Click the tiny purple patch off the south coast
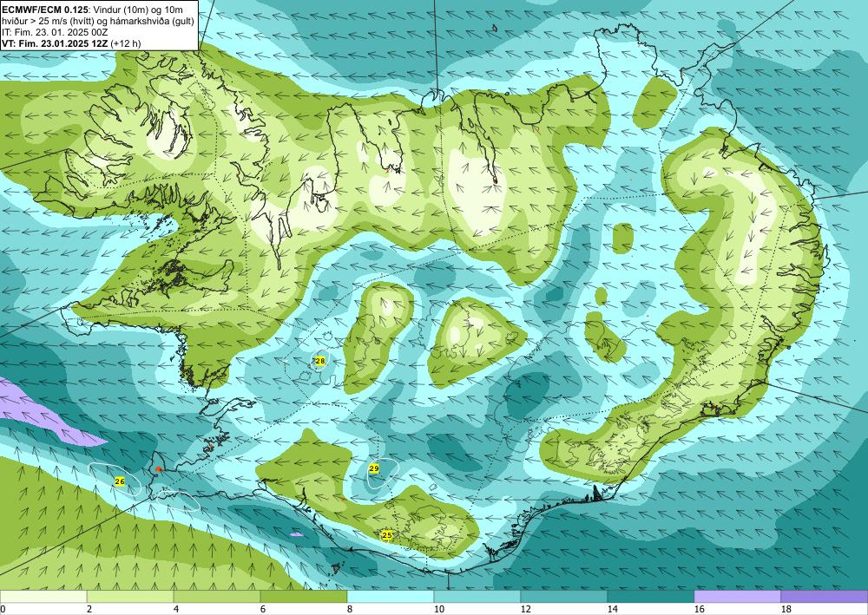 (297, 535)
